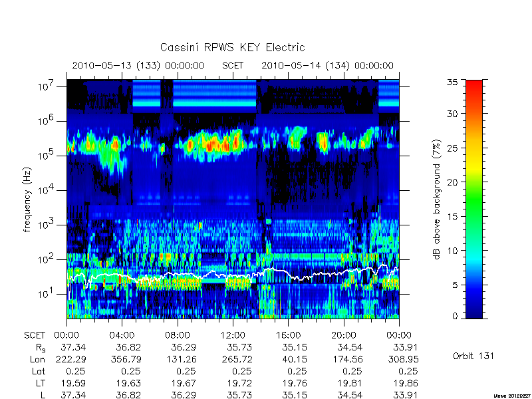Click the '16:00' time tick label

pos(289,336)
